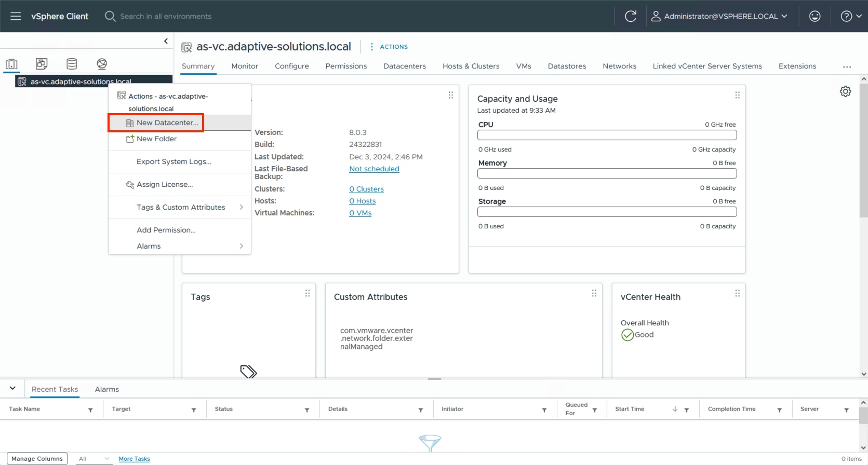Filter the Queued For column

(595, 410)
